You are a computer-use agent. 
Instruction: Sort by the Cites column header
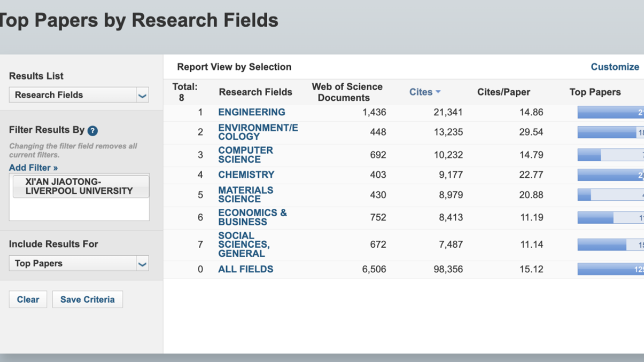421,92
